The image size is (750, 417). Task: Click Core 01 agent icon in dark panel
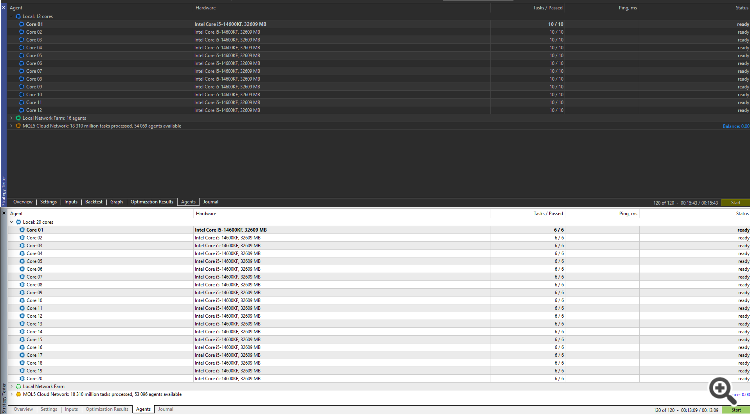point(21,24)
